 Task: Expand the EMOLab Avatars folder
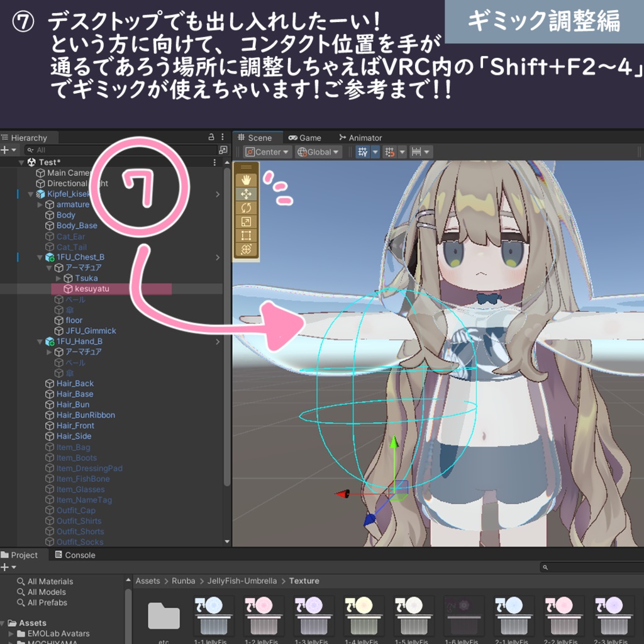click(x=11, y=634)
